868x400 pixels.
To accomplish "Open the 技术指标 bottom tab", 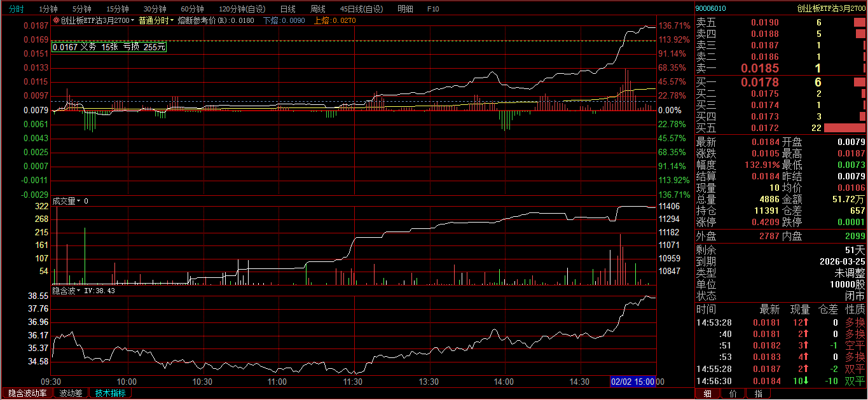I will (110, 393).
